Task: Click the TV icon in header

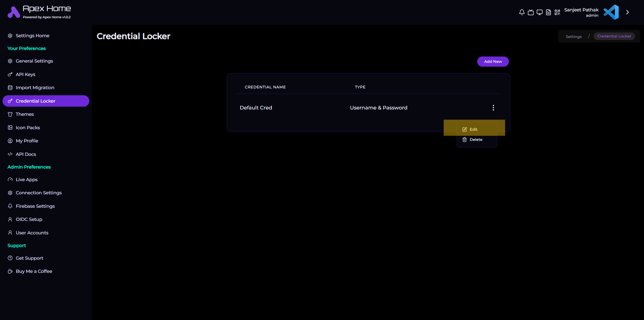Action: (x=531, y=12)
